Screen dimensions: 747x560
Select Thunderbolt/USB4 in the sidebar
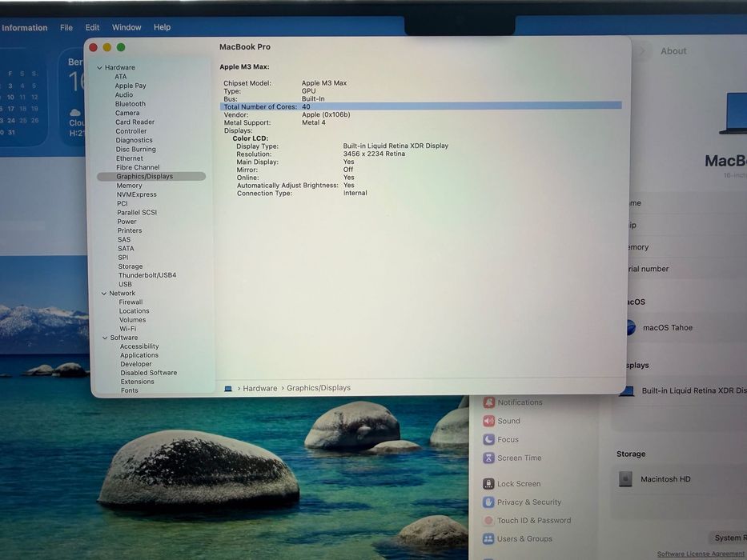pos(147,275)
